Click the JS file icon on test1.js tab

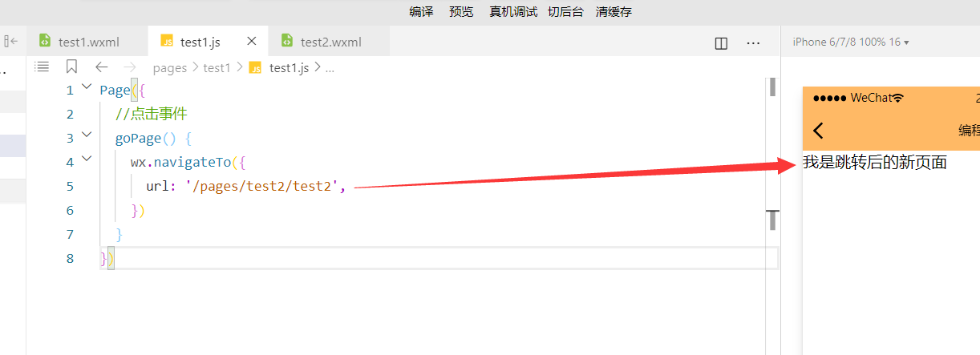(167, 41)
